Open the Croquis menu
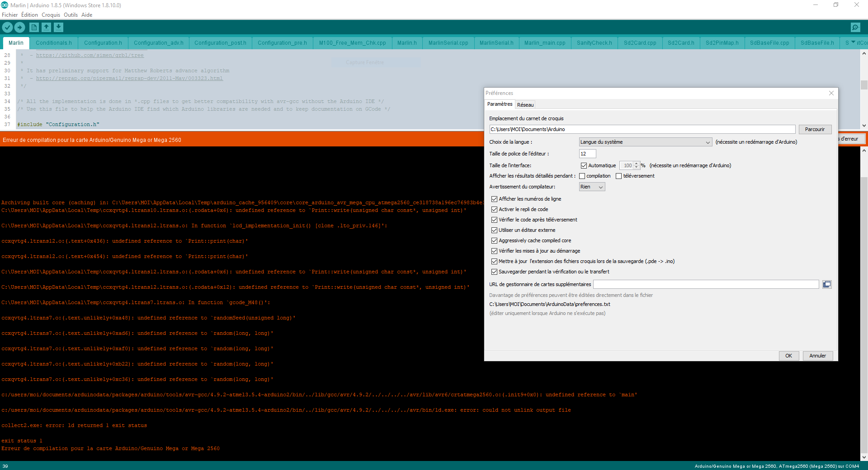The width and height of the screenshot is (868, 470). (51, 15)
